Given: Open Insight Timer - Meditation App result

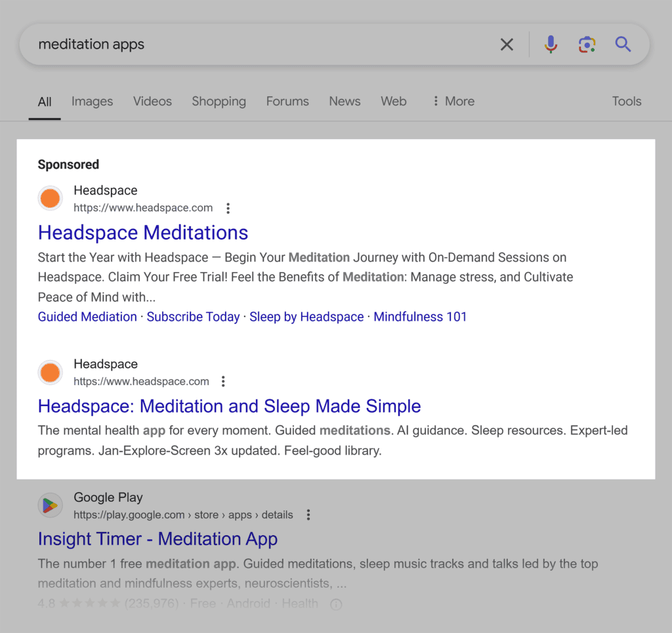Looking at the screenshot, I should [x=157, y=539].
